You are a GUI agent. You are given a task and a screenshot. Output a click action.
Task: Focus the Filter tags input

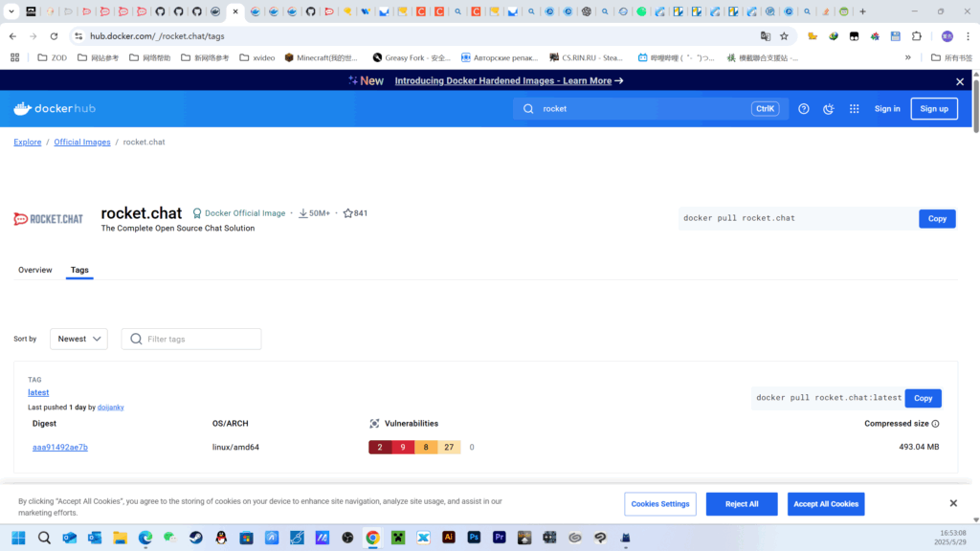191,340
